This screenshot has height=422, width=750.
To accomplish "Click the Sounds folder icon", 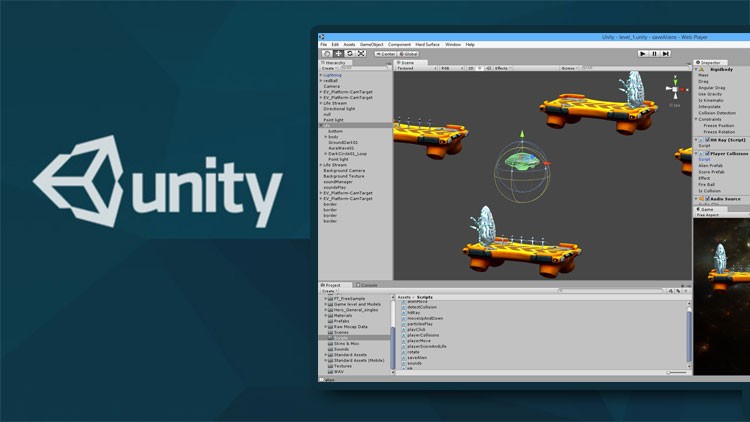I will (x=331, y=349).
